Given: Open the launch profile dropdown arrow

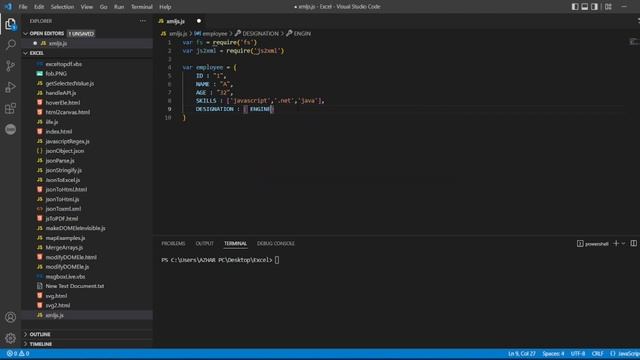Looking at the screenshot, I should pyautogui.click(x=623, y=244).
